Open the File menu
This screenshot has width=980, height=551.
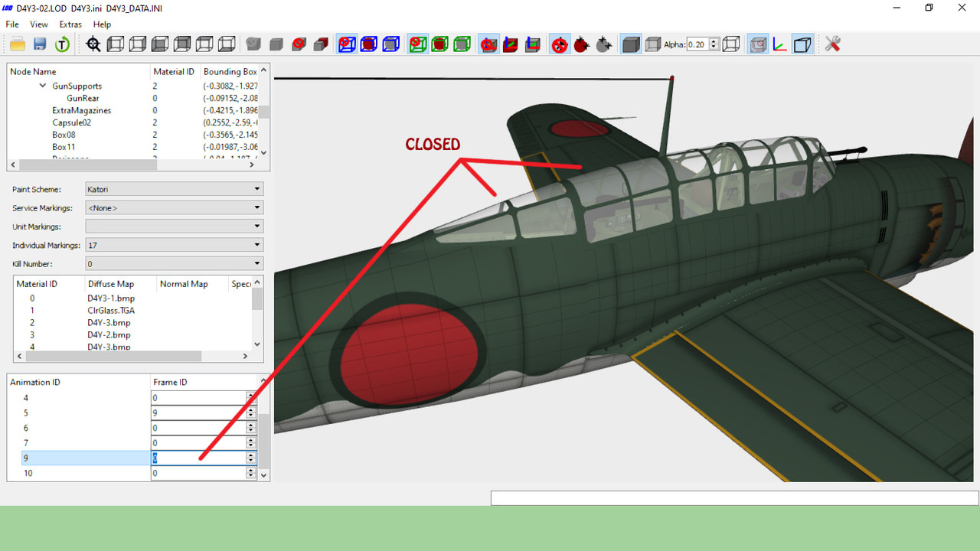(12, 24)
